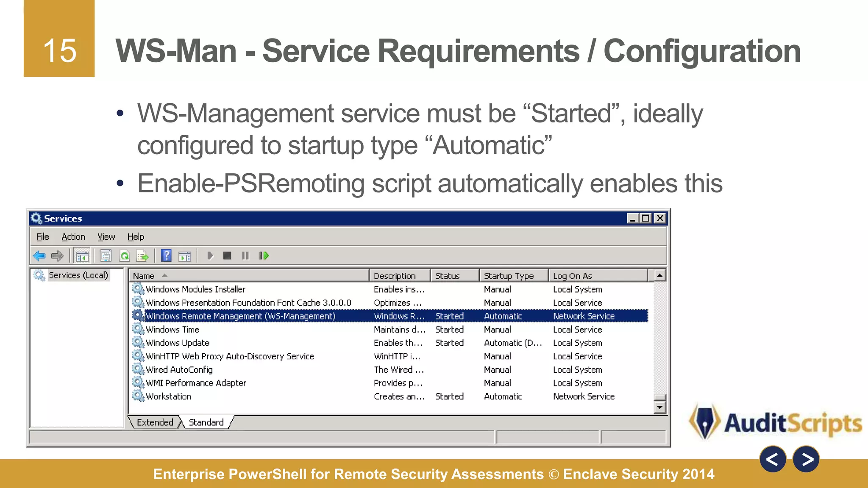Click the Export List toolbar icon
This screenshot has width=868, height=488.
(142, 256)
